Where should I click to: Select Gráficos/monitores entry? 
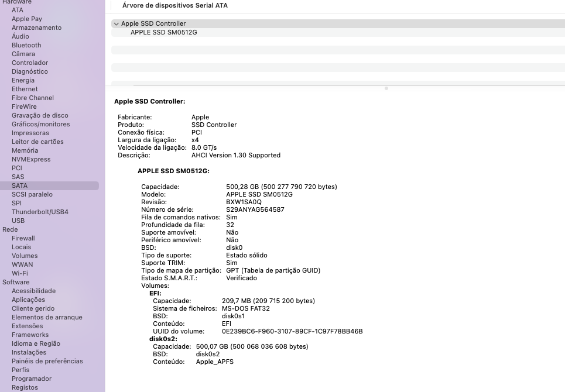click(x=41, y=124)
